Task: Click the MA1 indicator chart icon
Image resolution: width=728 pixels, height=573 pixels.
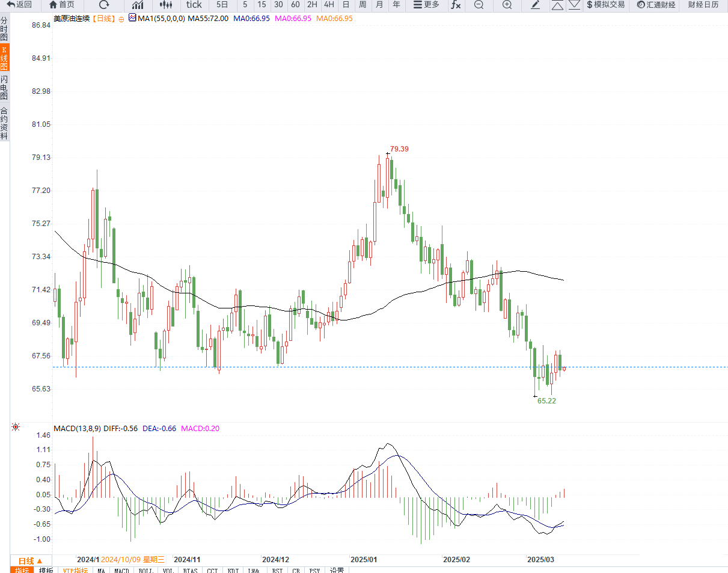Action: 132,19
